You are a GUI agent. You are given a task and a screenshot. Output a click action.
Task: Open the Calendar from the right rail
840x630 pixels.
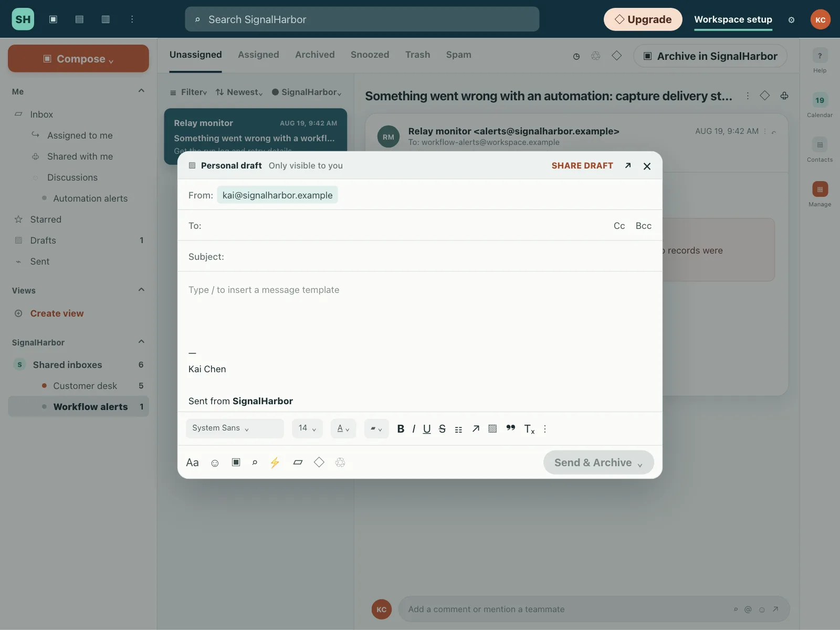pos(820,106)
